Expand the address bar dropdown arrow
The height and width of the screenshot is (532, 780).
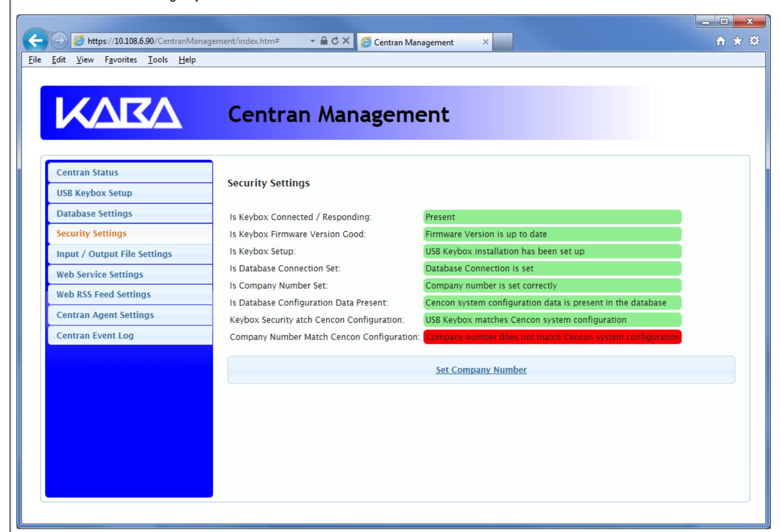point(312,41)
